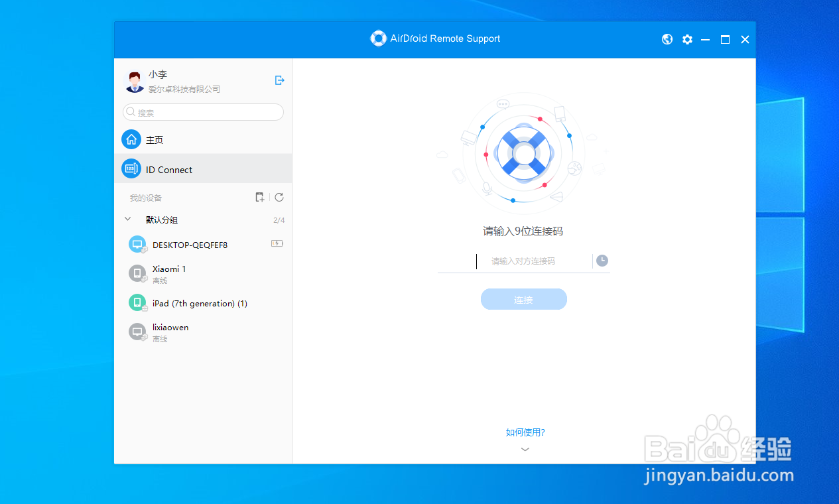Collapse the 默认分组 group

127,219
